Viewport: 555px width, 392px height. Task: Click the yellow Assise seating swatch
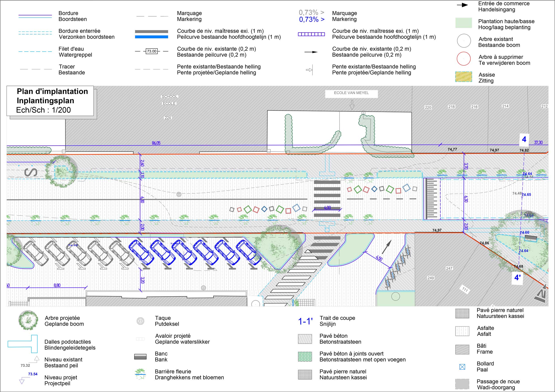point(464,77)
